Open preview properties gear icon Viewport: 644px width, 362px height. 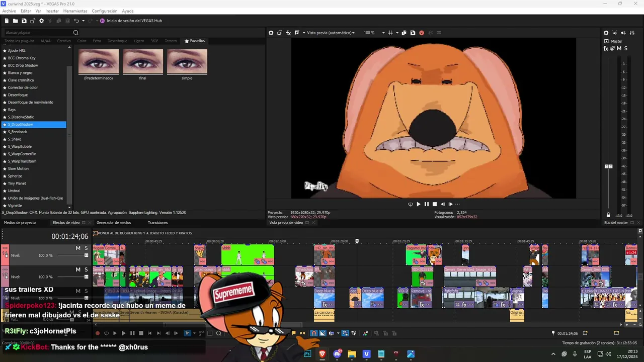pos(271,33)
